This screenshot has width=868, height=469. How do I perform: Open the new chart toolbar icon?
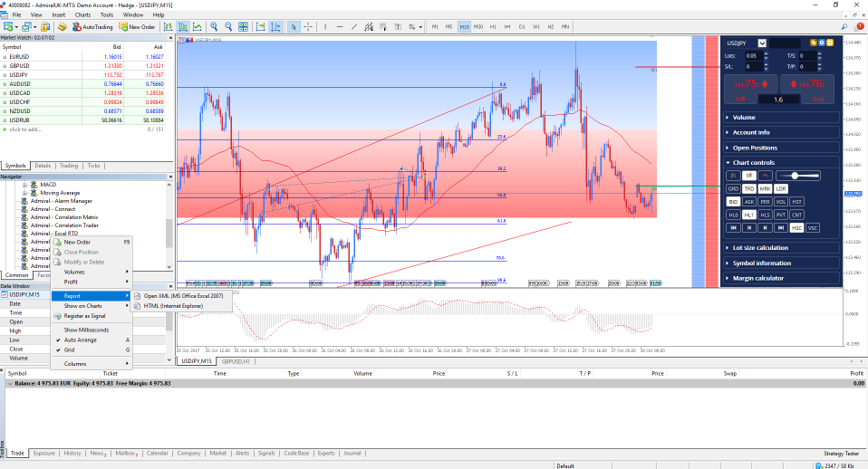(x=8, y=26)
